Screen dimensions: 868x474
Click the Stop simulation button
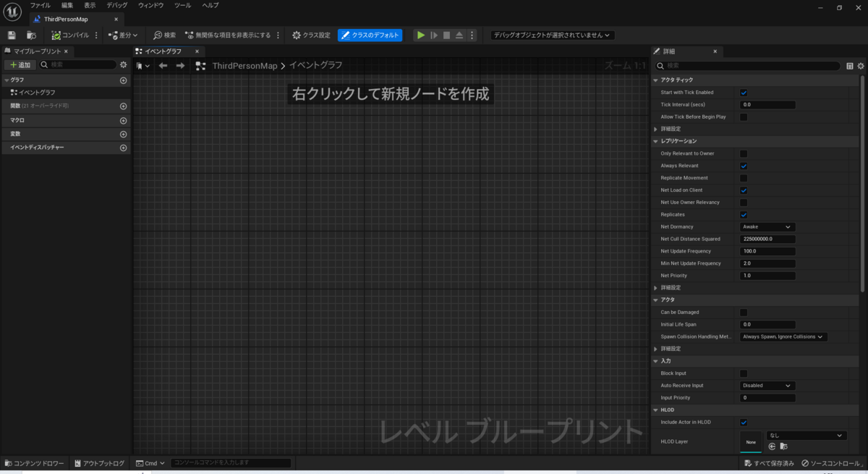(x=446, y=35)
